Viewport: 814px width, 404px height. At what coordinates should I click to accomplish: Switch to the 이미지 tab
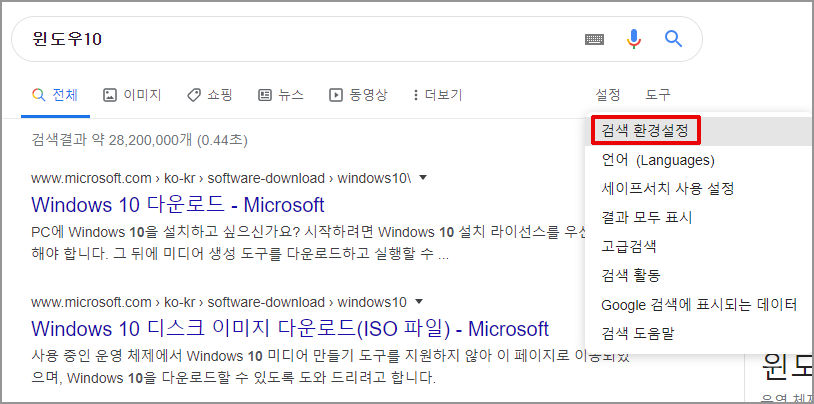point(132,95)
